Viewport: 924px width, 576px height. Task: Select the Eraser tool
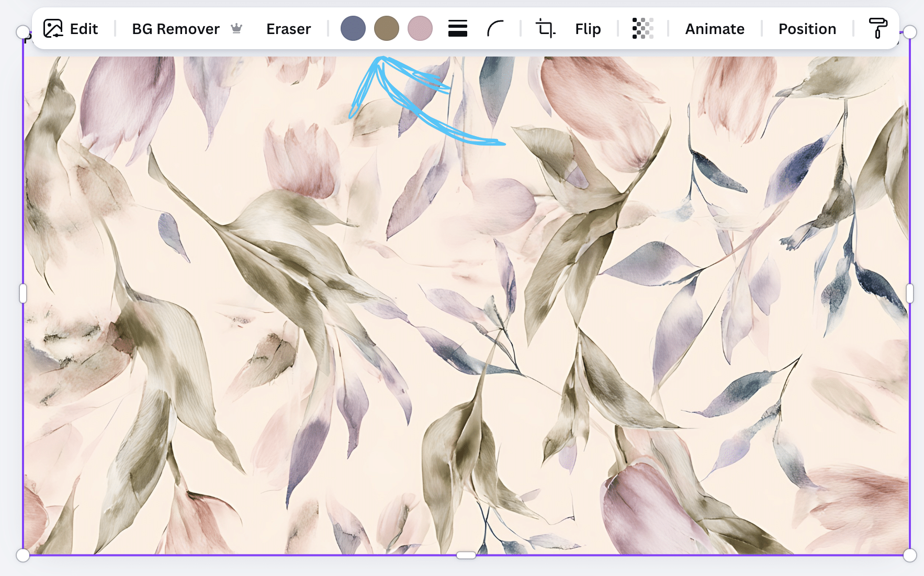click(x=288, y=29)
